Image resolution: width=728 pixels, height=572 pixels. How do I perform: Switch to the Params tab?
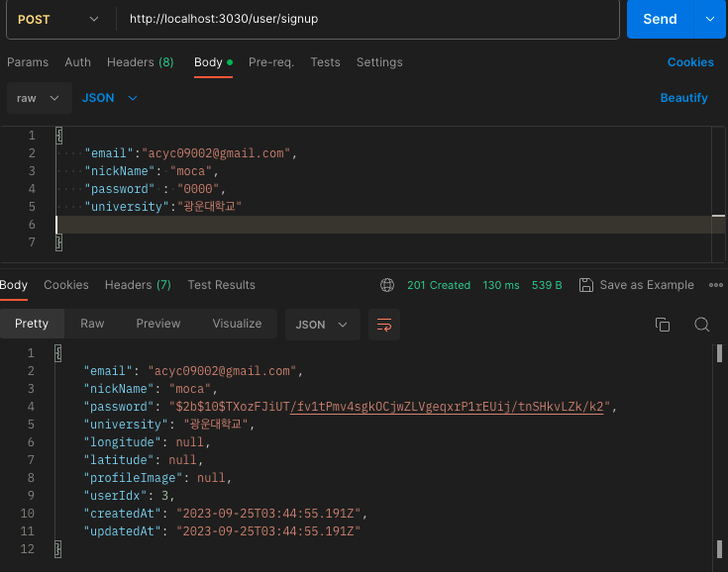(28, 62)
